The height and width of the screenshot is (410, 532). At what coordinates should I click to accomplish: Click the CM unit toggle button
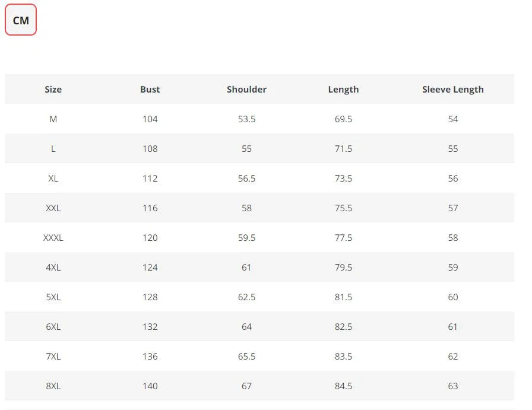[21, 20]
